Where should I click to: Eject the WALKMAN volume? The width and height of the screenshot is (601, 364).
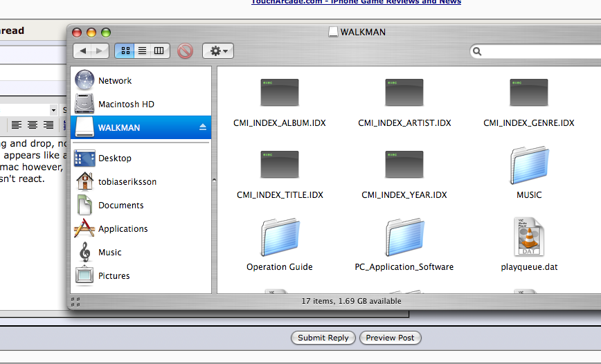pos(203,127)
